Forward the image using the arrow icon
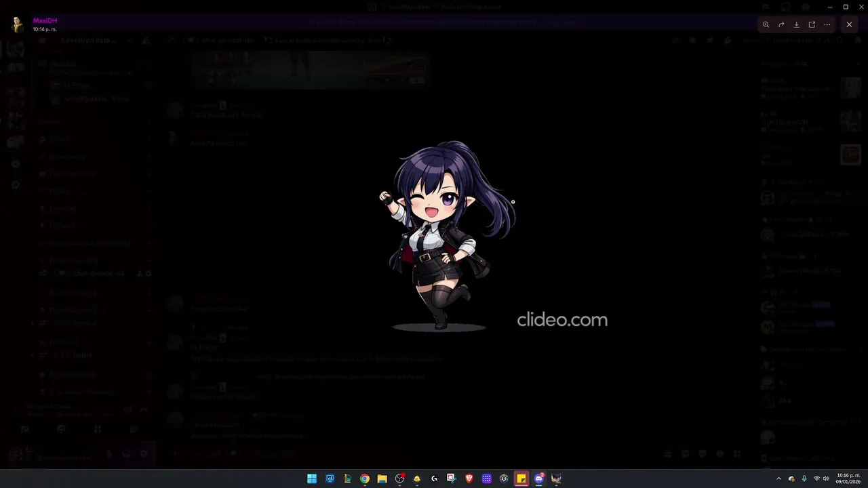 coord(781,24)
